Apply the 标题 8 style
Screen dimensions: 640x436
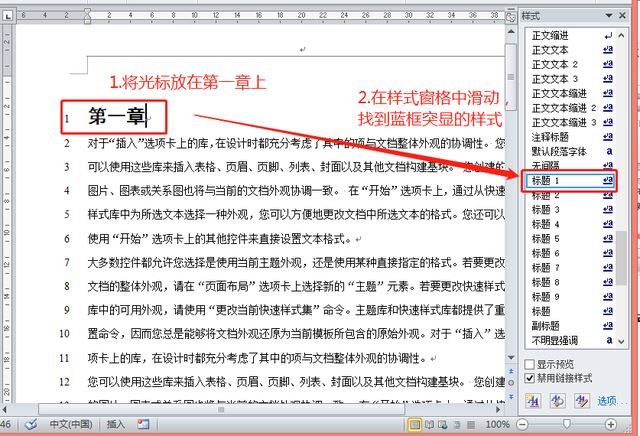[570, 283]
